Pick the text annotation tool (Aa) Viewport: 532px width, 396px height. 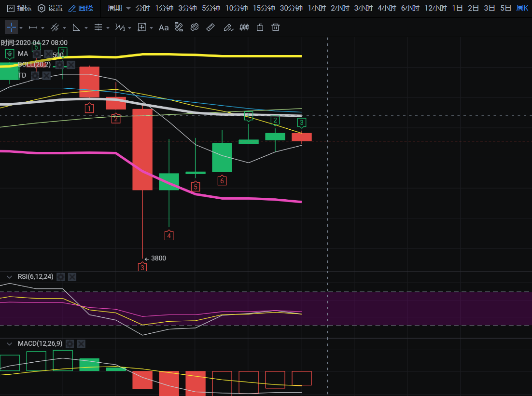[164, 27]
